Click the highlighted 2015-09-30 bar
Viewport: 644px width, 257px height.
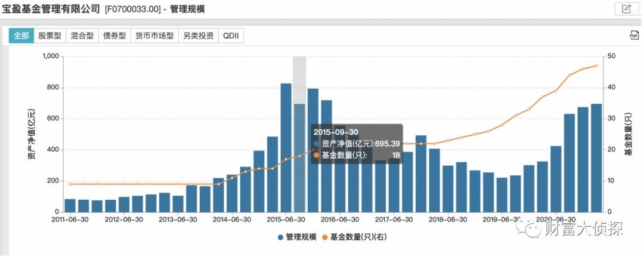click(x=299, y=158)
